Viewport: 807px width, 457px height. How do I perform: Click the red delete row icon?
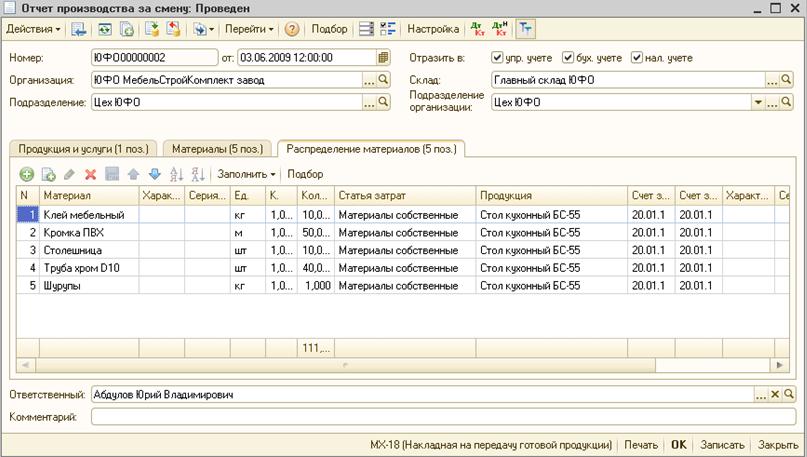pos(90,174)
